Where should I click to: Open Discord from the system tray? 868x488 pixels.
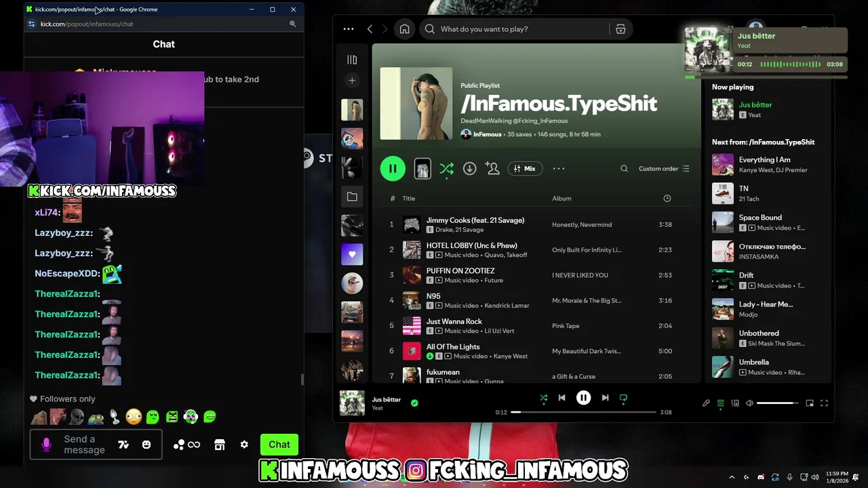point(761,477)
